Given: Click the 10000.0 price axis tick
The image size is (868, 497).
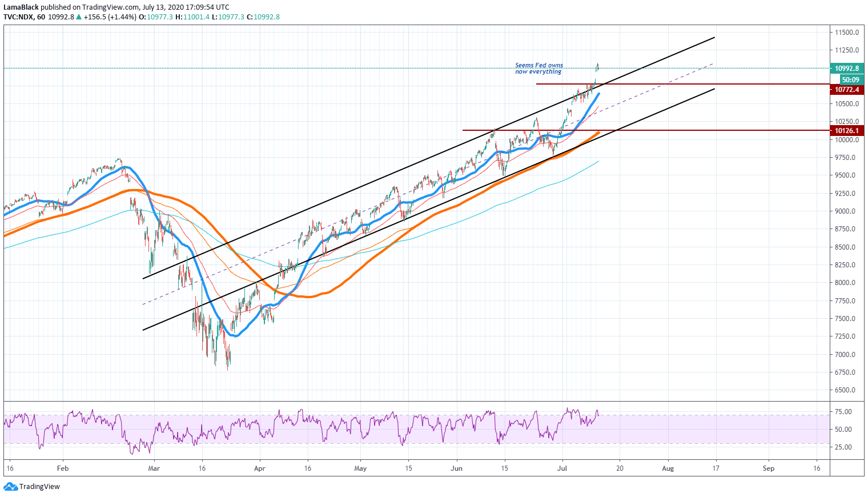Looking at the screenshot, I should point(847,140).
